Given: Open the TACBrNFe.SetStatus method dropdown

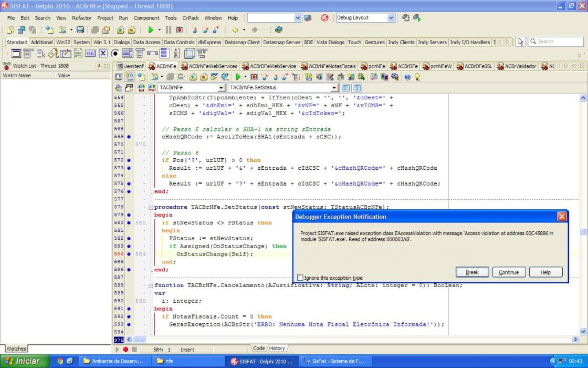Looking at the screenshot, I should (334, 88).
